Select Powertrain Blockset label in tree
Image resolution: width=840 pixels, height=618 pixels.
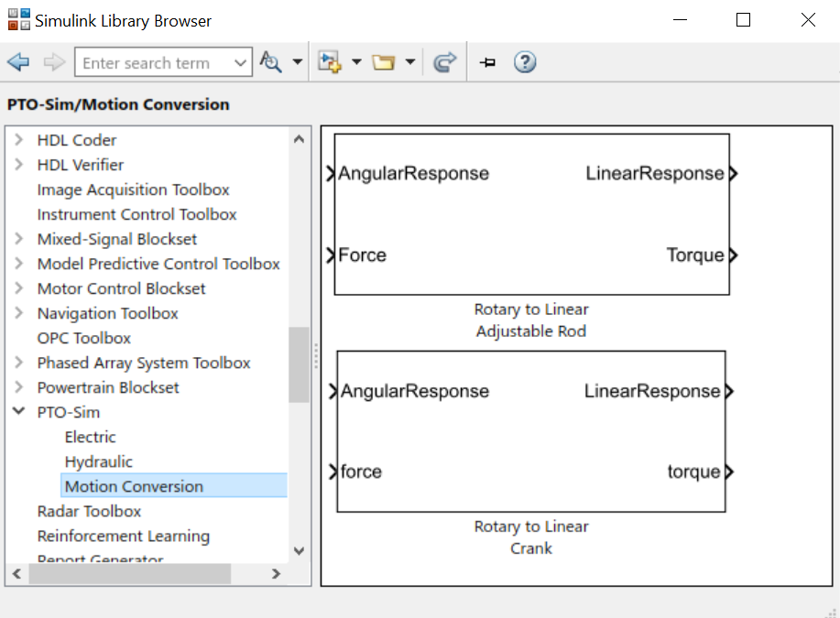click(x=108, y=387)
